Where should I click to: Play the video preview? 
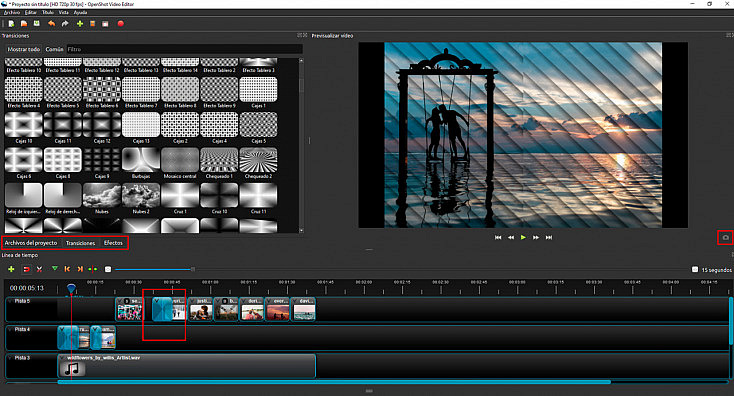pos(523,237)
